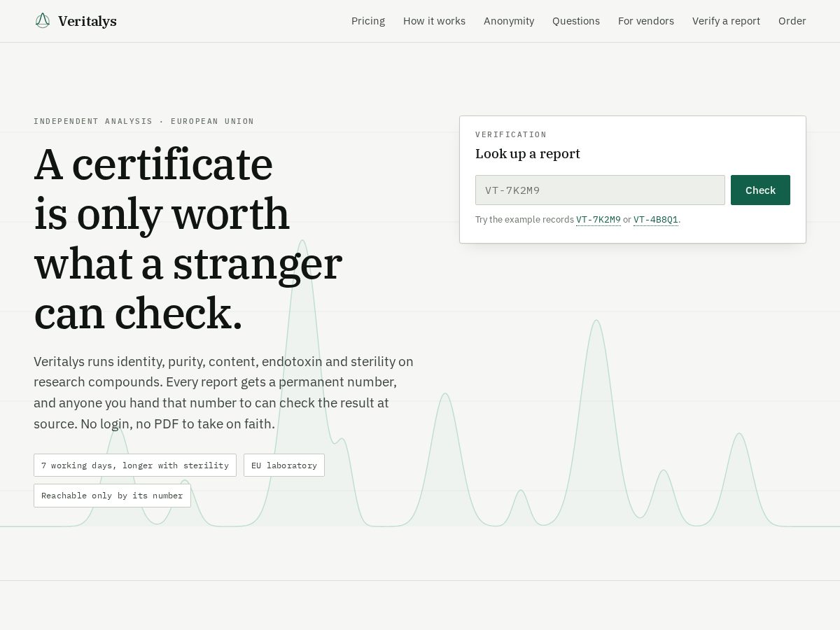Click the paragraph starting 'Veritalys runs identity'

[224, 393]
